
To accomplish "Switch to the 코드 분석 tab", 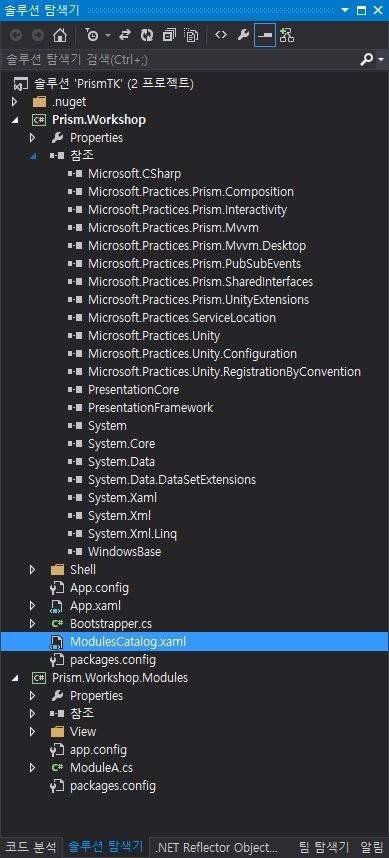I will 30,847.
